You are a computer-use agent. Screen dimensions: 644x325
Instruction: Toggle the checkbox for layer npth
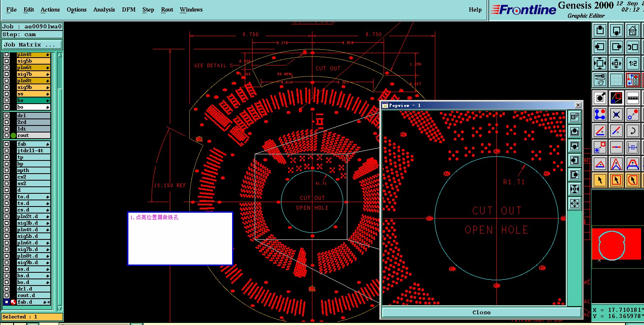tap(7, 170)
